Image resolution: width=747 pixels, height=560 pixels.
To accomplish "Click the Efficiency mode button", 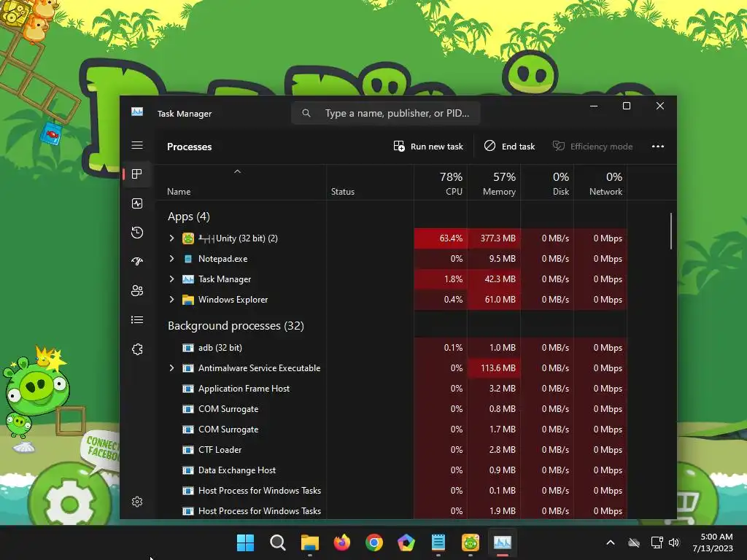I will coord(592,146).
